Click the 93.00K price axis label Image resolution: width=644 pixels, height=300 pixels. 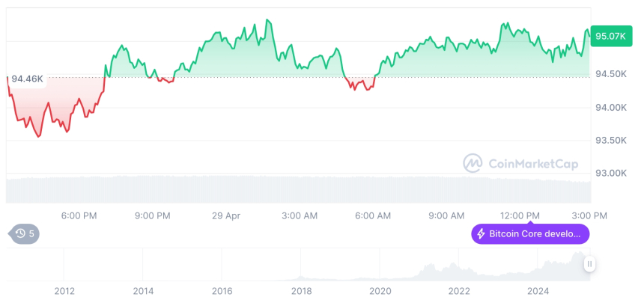click(x=610, y=174)
